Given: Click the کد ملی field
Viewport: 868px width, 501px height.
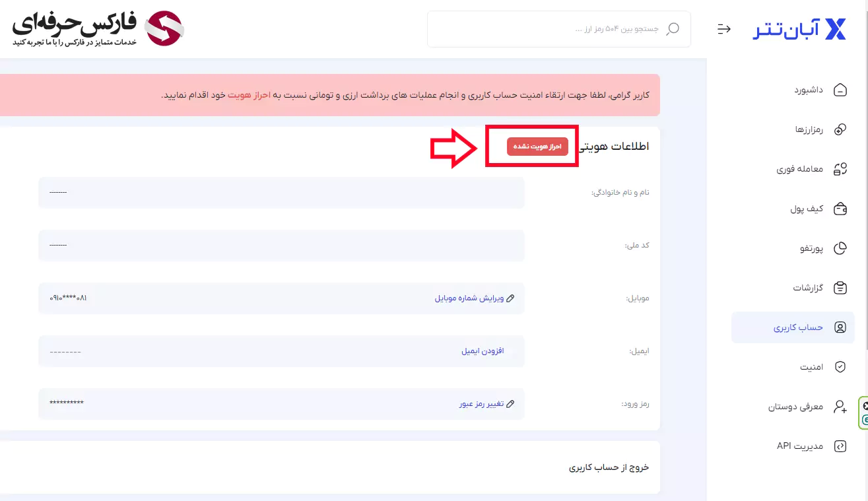Looking at the screenshot, I should [x=281, y=246].
